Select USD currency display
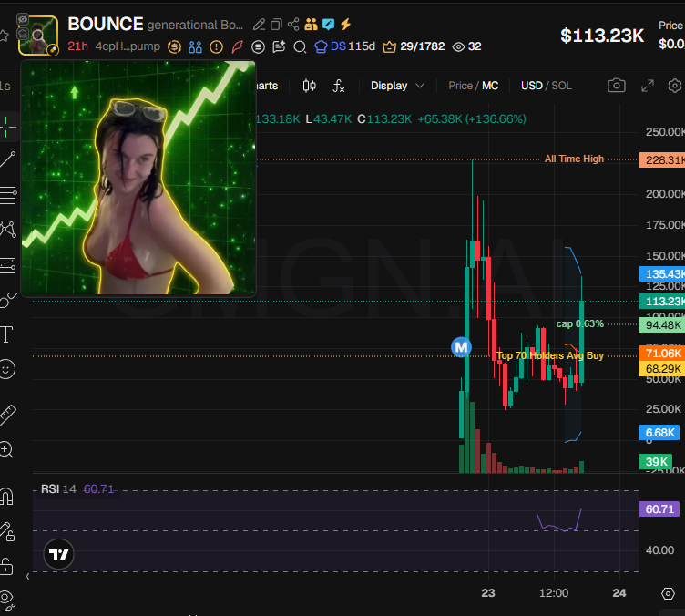Screen dimensions: 685x616 tap(532, 86)
